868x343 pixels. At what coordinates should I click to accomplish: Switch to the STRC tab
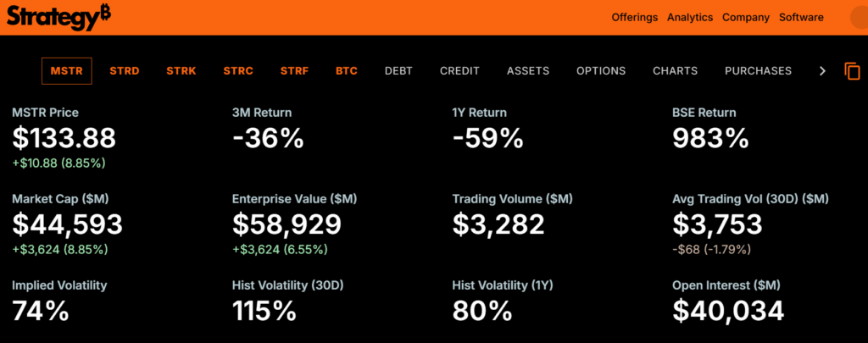[238, 71]
